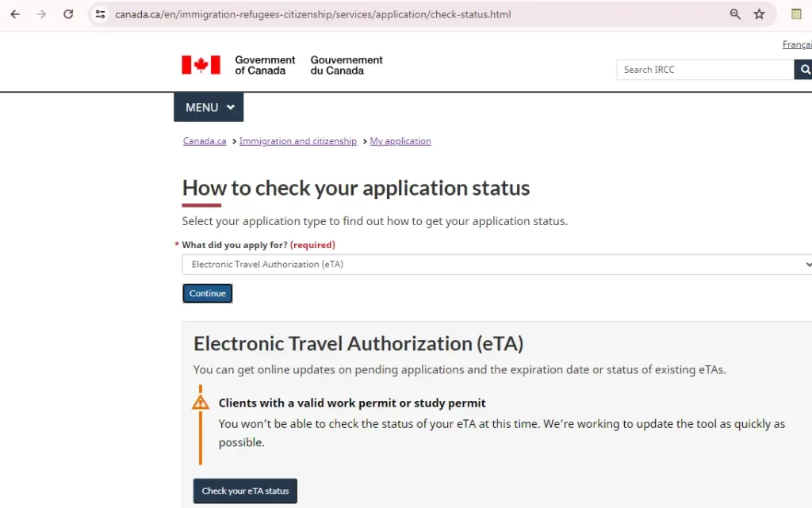Screen dimensions: 812x508
Task: Click the zoom magnifier icon in address bar
Action: pos(734,13)
